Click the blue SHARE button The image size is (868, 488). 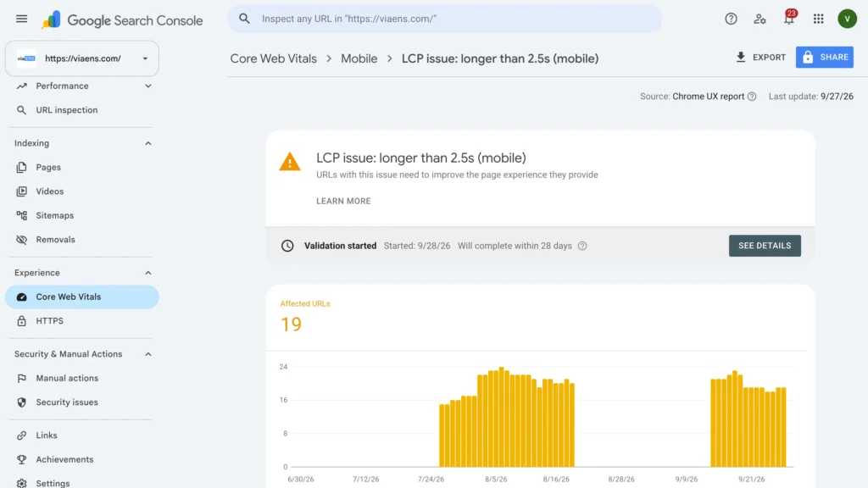click(825, 57)
